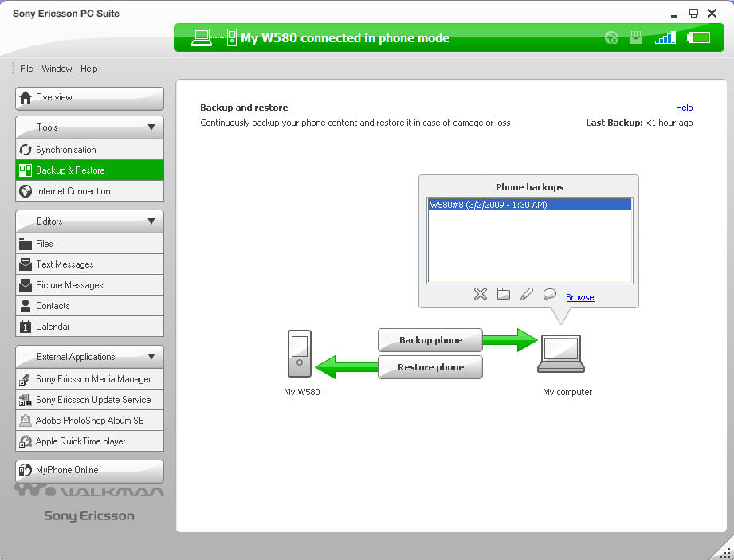Click the battery level status icon
The width and height of the screenshot is (734, 560).
pos(698,37)
